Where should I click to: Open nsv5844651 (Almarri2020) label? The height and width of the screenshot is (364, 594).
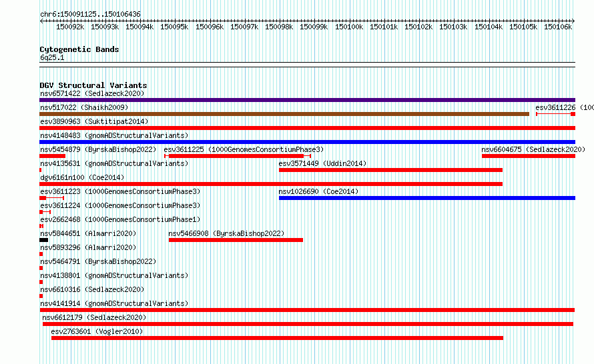pos(88,233)
